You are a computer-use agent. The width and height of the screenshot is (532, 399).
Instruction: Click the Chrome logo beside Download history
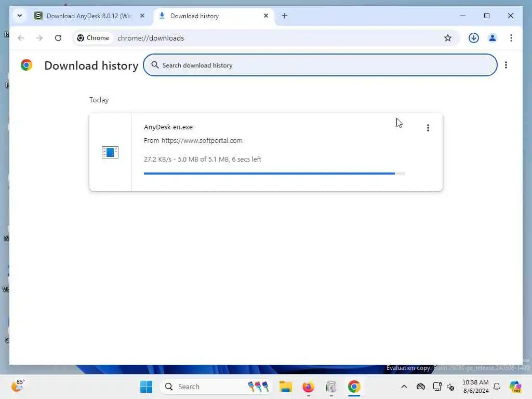(x=26, y=65)
